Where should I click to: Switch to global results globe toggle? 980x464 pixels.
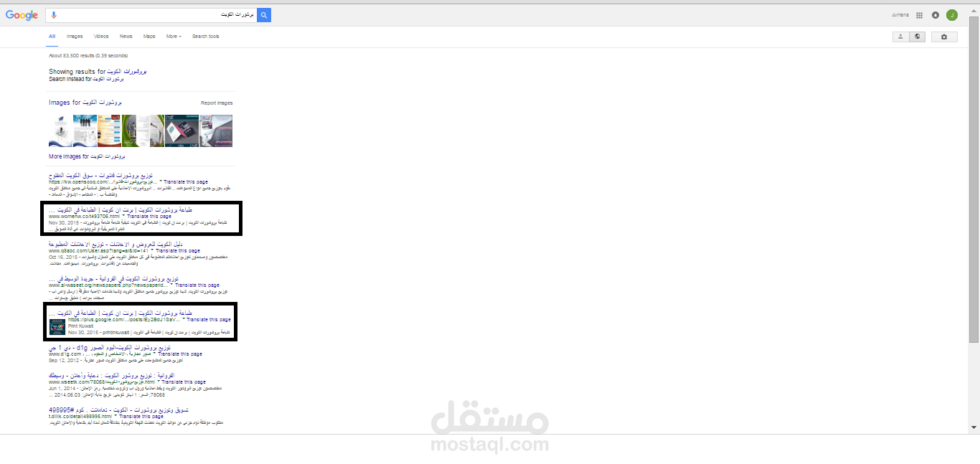point(917,37)
